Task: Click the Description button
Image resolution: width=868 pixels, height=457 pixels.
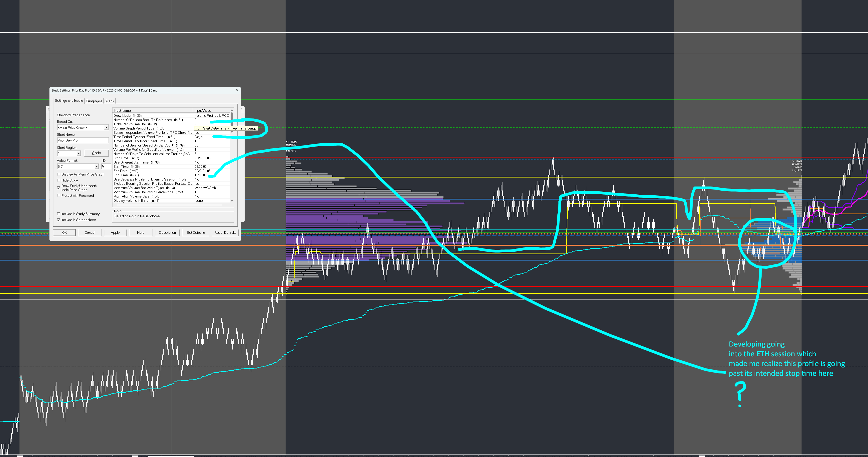Action: 167,233
